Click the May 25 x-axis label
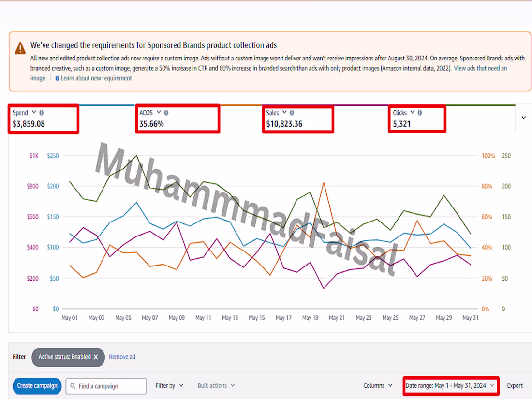Screen dimensions: 532x399 390,318
